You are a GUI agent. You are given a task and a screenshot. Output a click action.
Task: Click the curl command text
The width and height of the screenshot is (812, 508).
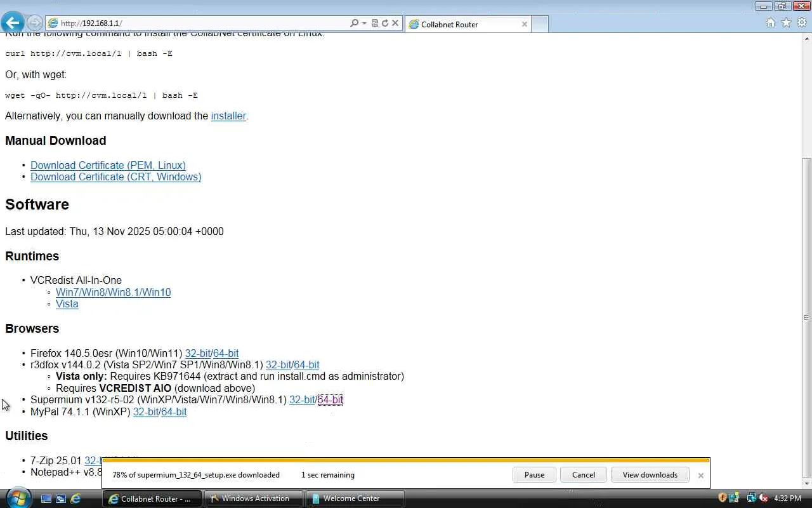coord(89,53)
